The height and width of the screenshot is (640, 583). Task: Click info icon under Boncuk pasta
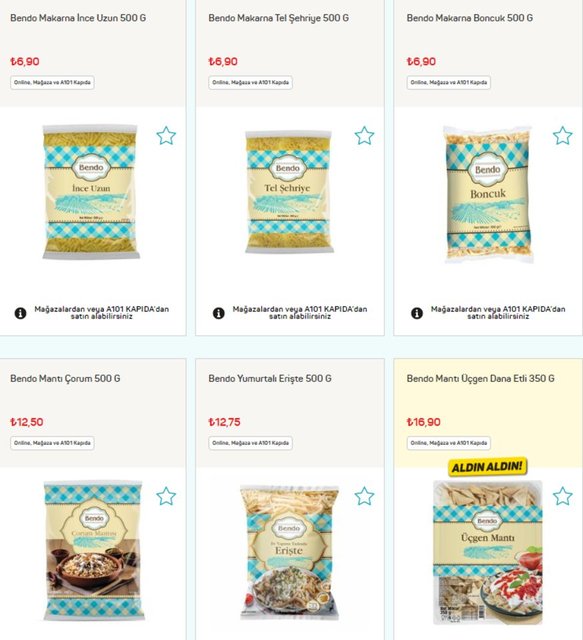tap(417, 313)
